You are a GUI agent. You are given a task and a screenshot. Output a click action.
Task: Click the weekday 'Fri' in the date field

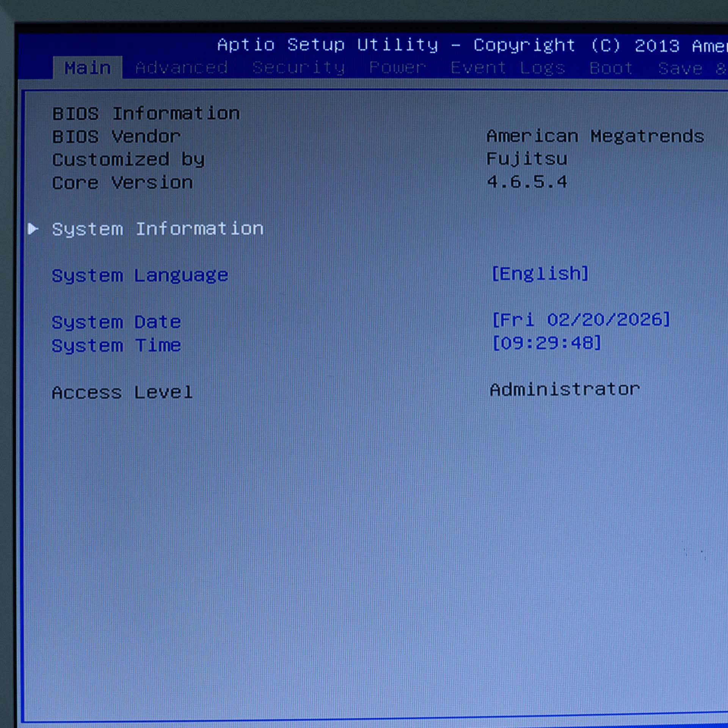click(518, 320)
